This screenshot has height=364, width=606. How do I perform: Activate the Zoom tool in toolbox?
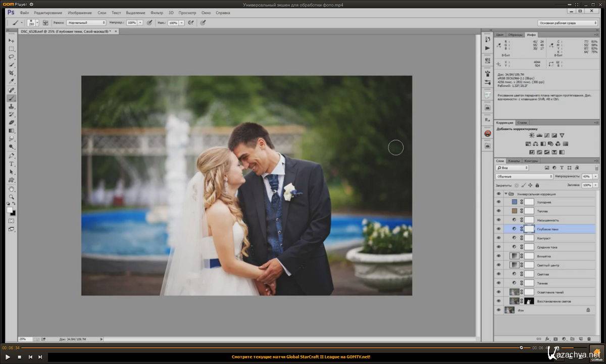(12, 197)
